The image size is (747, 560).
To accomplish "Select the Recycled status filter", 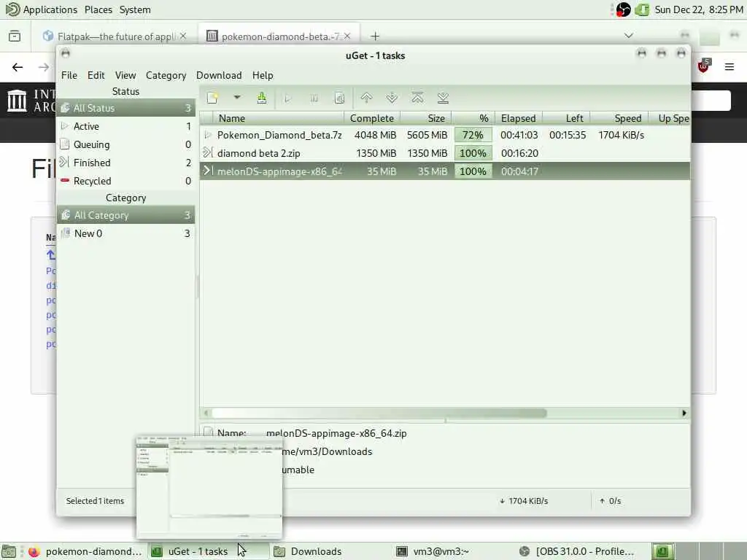I will 125,181.
